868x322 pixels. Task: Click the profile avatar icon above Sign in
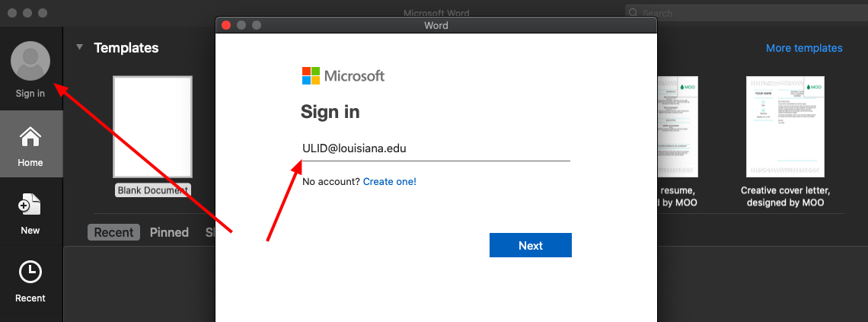click(x=30, y=61)
